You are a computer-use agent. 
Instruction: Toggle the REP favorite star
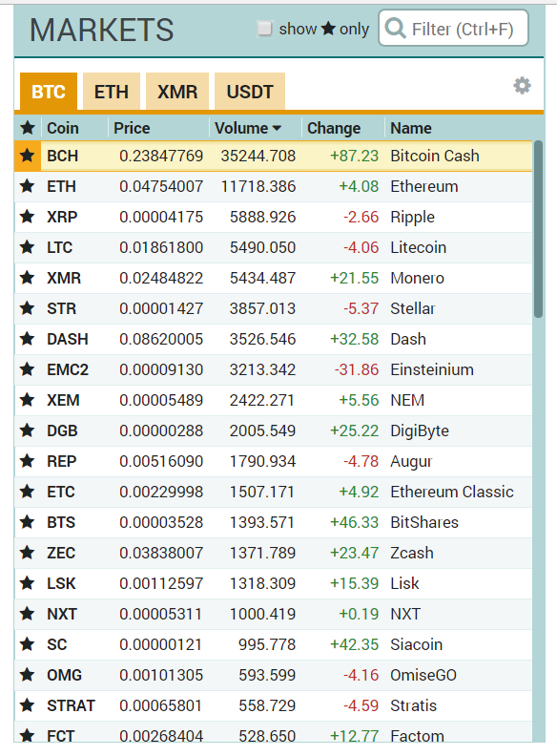(28, 461)
